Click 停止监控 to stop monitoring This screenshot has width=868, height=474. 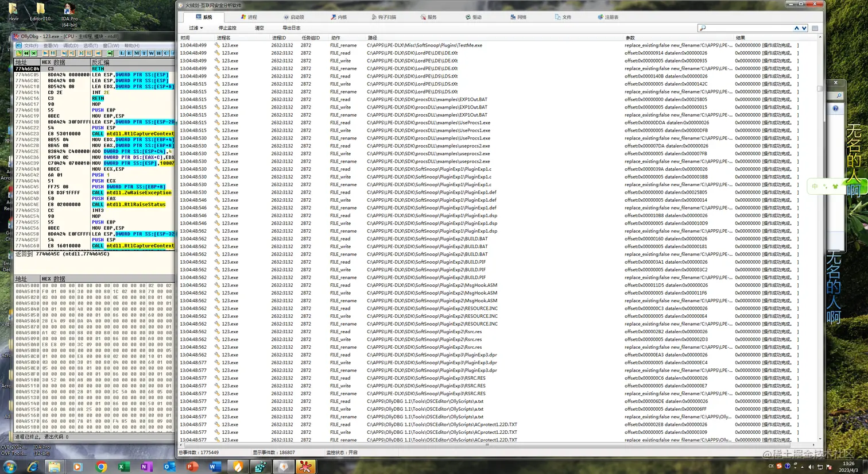227,28
